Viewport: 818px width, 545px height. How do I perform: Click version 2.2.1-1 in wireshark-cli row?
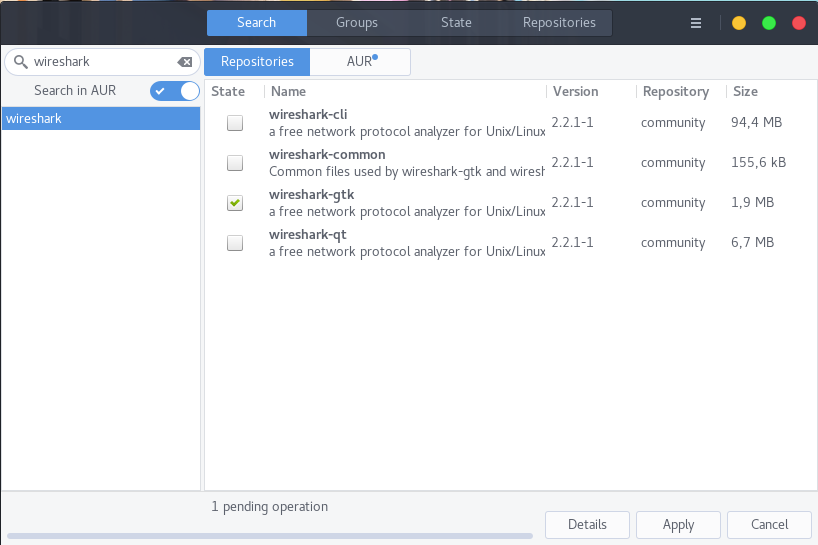(572, 123)
